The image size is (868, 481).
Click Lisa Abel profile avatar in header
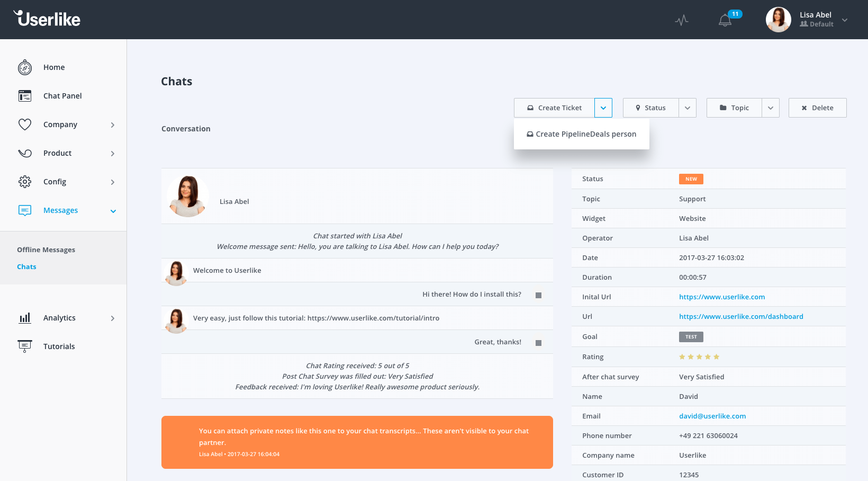tap(778, 20)
